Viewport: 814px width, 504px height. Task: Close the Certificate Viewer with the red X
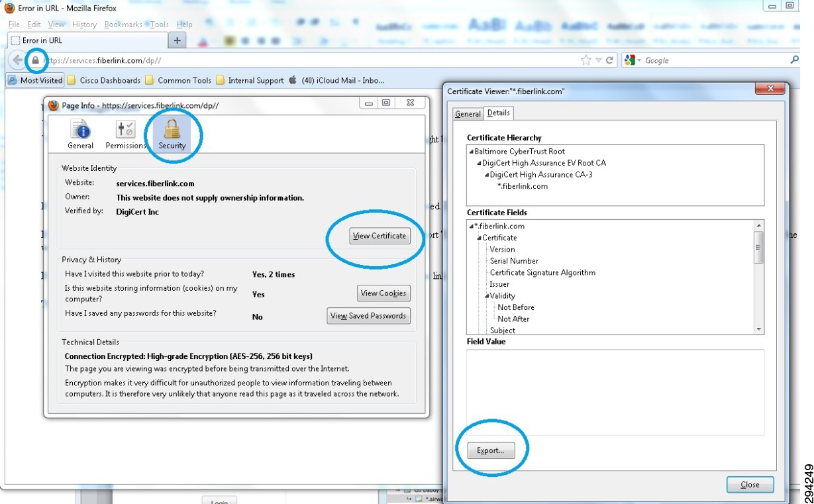coord(770,89)
